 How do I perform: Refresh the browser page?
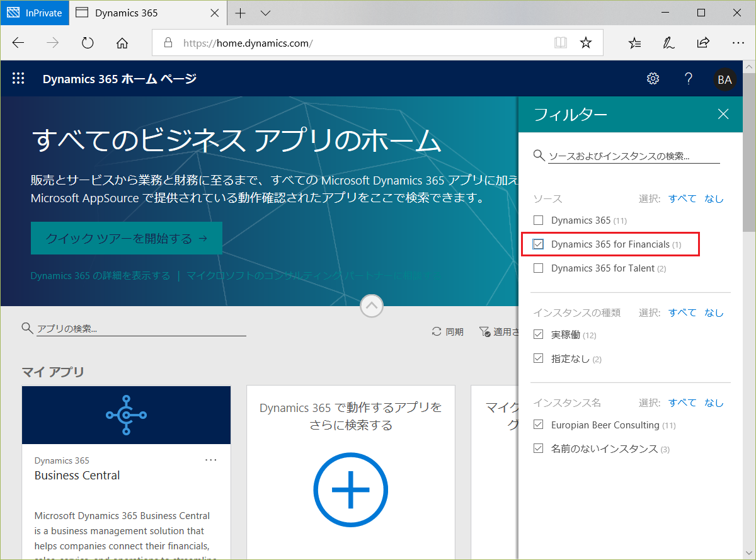88,43
